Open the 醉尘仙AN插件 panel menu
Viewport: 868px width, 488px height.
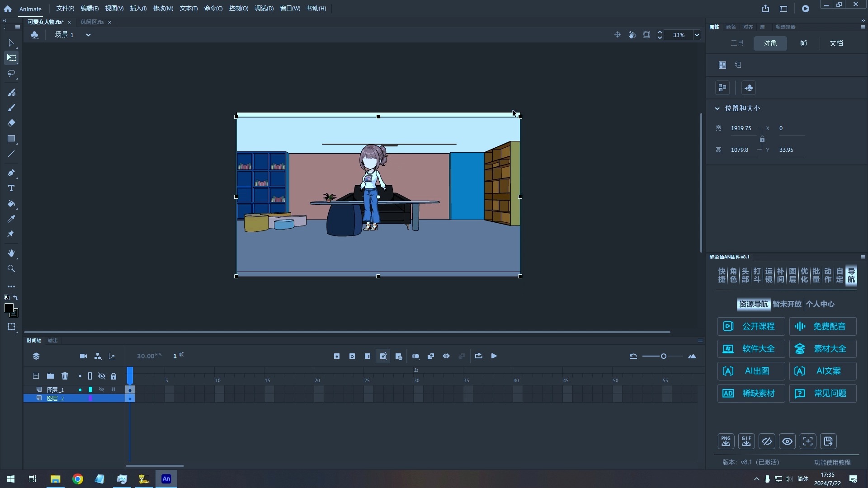click(x=863, y=257)
